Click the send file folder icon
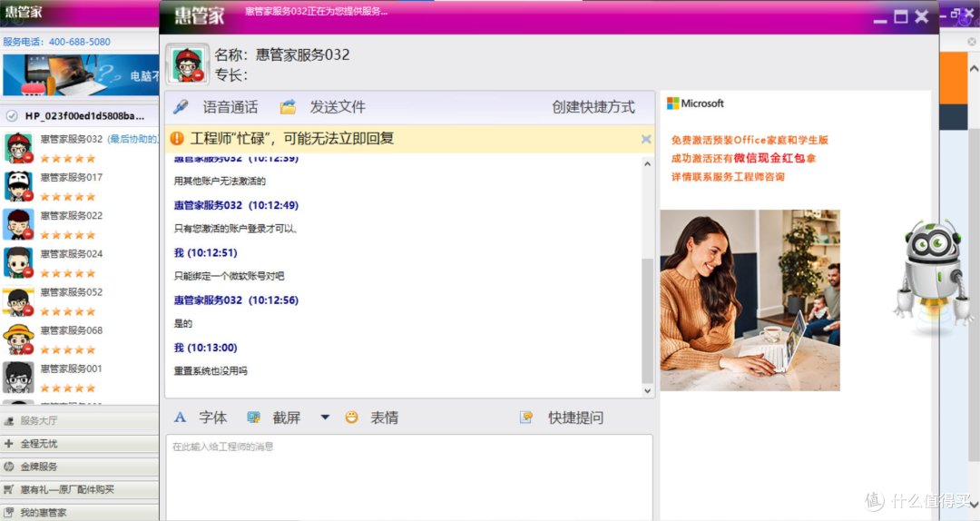This screenshot has width=980, height=521. tap(288, 107)
